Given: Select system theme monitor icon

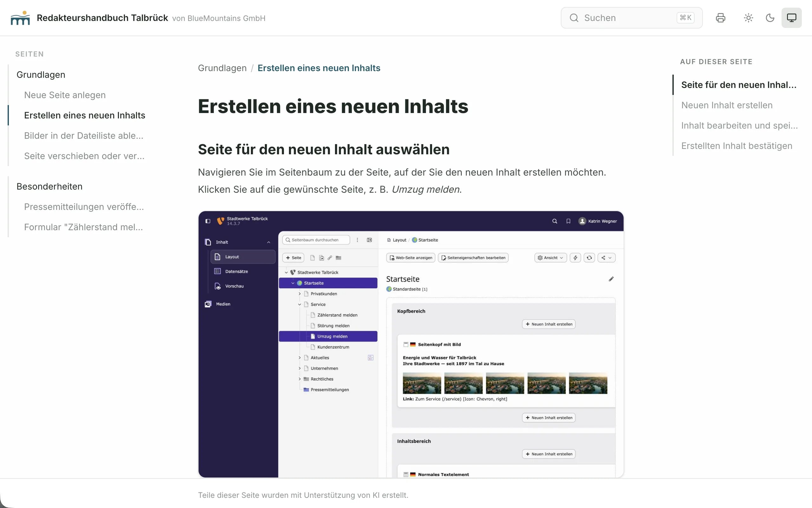Looking at the screenshot, I should coord(791,18).
